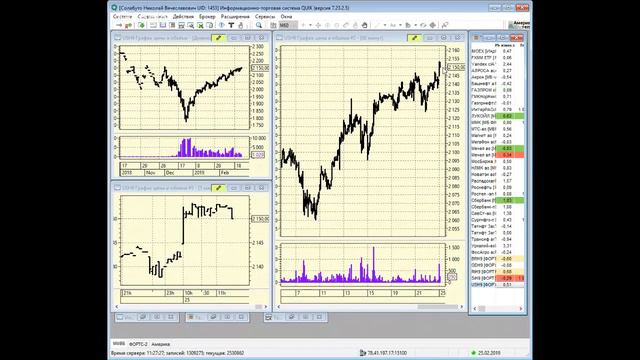640x360 pixels.
Task: Expand the line tool dropdown arrow
Action: click(x=384, y=25)
